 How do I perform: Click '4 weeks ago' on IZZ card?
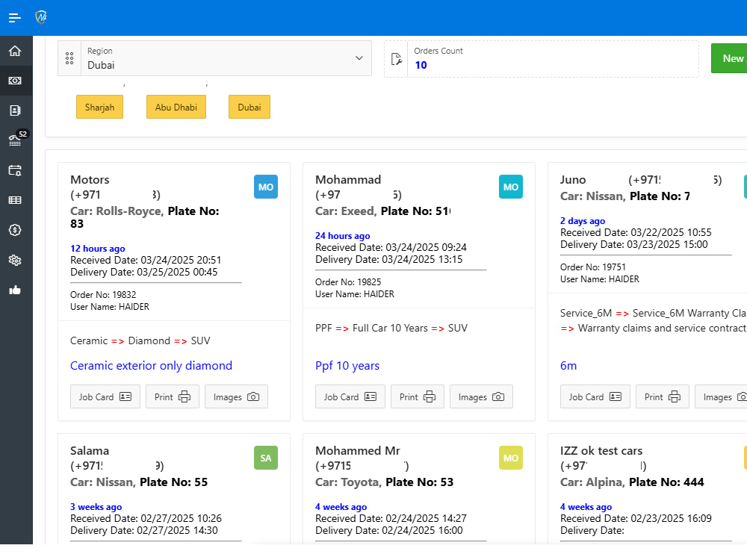pyautogui.click(x=586, y=507)
